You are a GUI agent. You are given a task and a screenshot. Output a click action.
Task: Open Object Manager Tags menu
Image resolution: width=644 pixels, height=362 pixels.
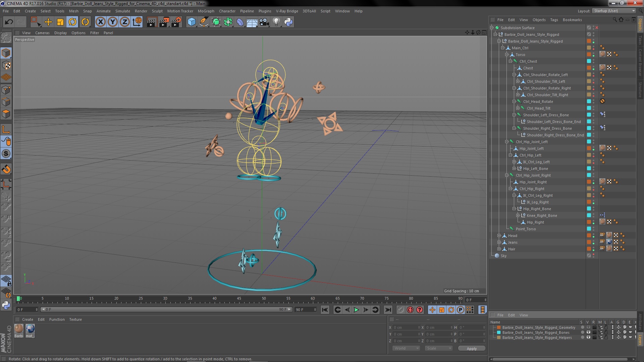click(554, 20)
